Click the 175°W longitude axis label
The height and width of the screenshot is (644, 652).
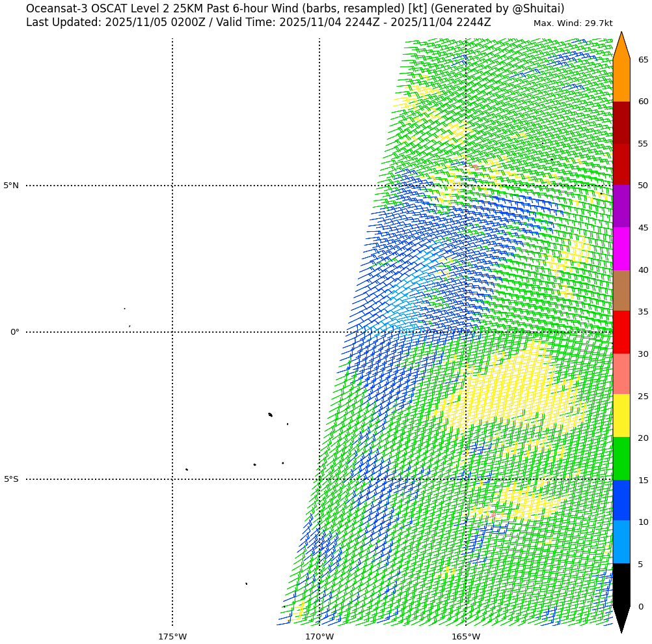point(172,636)
